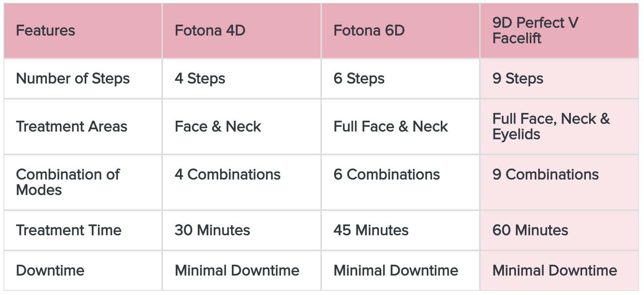The image size is (644, 295).
Task: Click the 9 Combinations cell
Action: pos(546,175)
